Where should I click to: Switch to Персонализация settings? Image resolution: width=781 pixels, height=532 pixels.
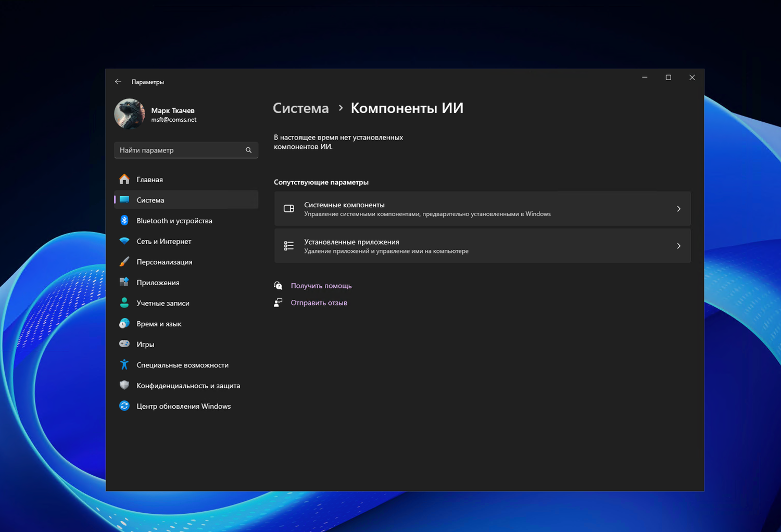pyautogui.click(x=186, y=262)
